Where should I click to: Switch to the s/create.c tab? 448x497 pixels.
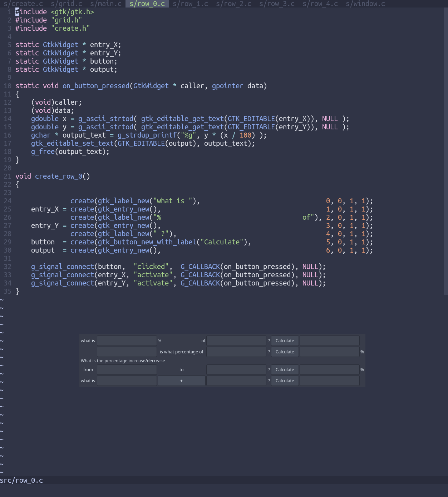pos(23,4)
